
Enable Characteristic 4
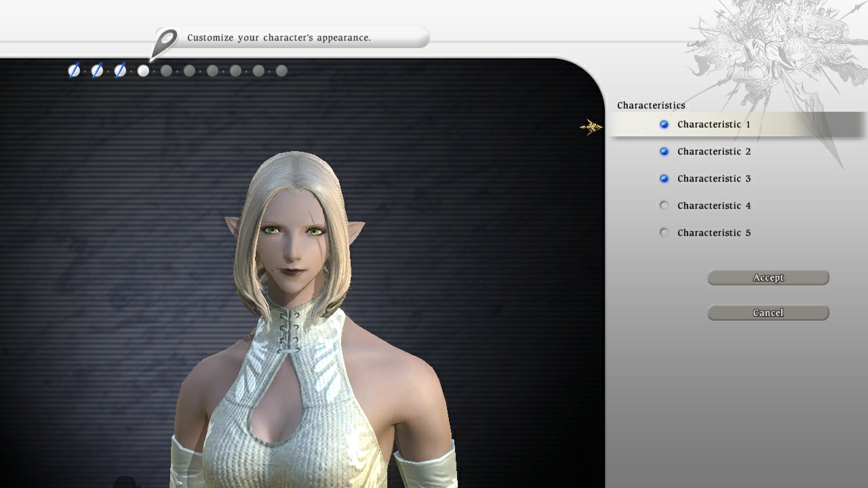(x=664, y=205)
